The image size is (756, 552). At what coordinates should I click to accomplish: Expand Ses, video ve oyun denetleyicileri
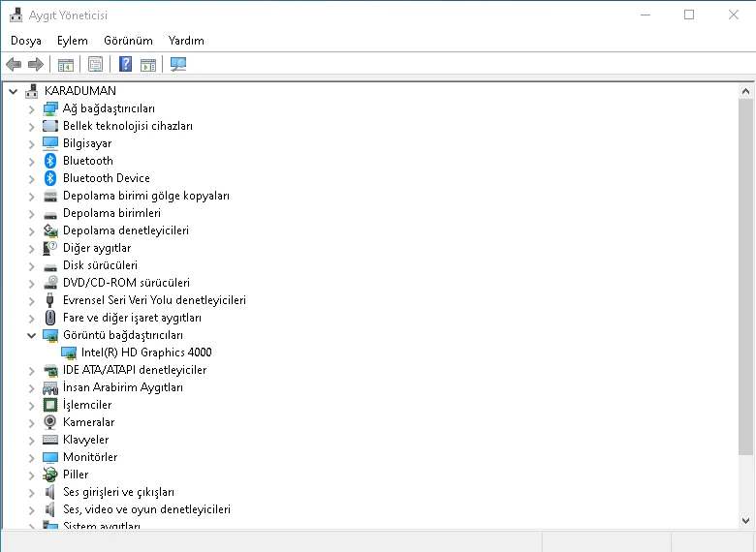coord(31,510)
